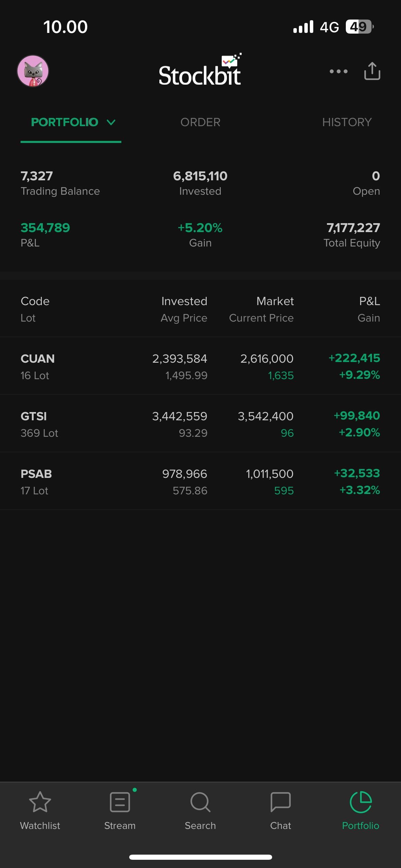Open the Watchlist star icon
401x868 pixels.
(x=40, y=802)
